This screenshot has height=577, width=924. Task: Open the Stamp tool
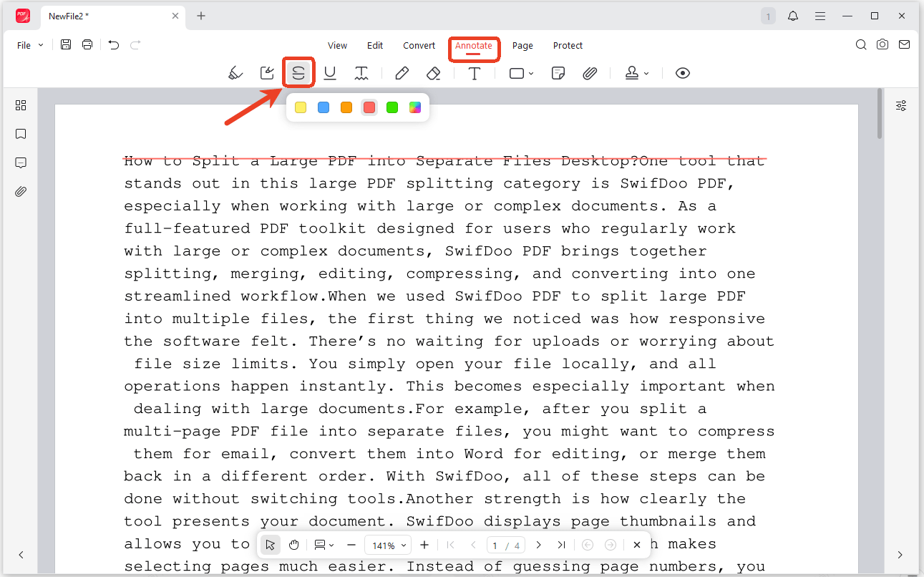[632, 73]
